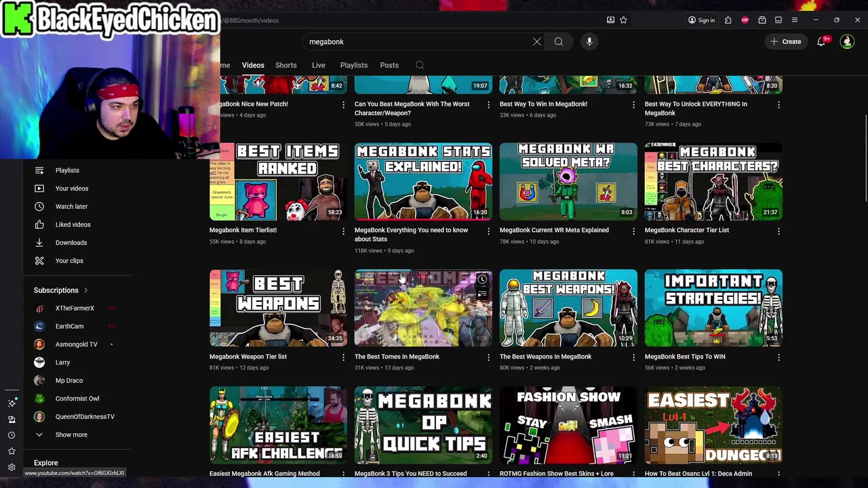Viewport: 868px width, 488px height.
Task: Open the Bookmarks star icon in the browser sidebar
Action: tap(12, 451)
